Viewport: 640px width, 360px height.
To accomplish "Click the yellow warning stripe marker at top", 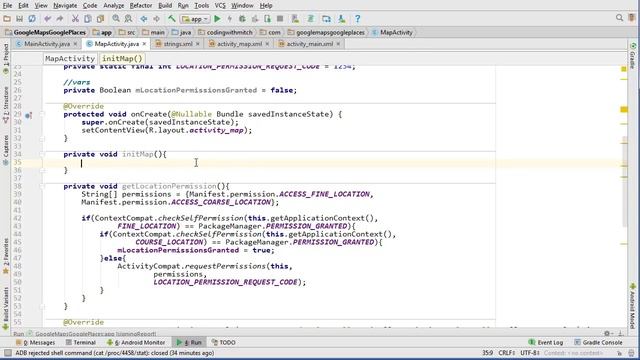I will click(624, 69).
